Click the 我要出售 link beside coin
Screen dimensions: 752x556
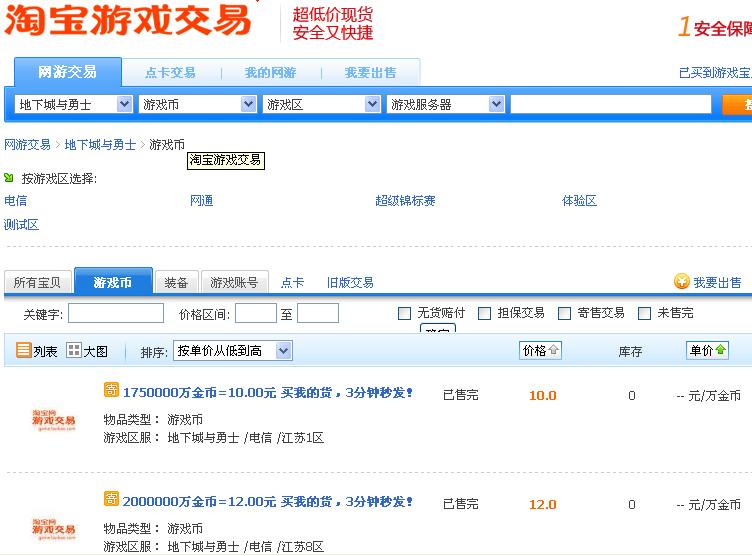(717, 282)
